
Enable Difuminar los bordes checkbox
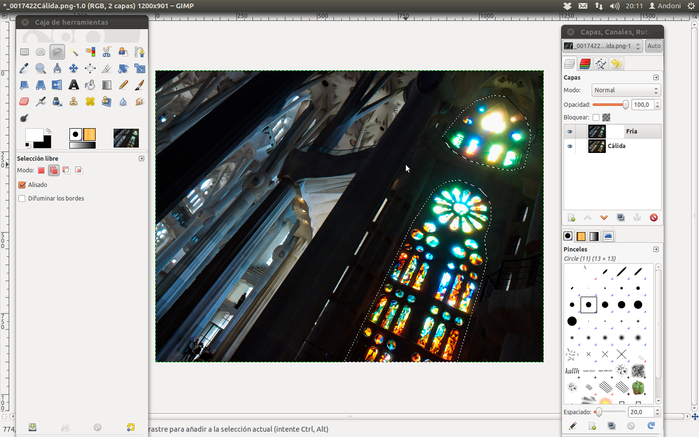click(x=22, y=198)
